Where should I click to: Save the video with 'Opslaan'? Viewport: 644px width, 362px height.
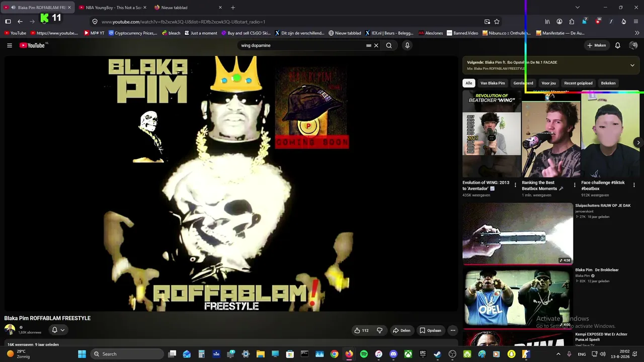pos(431,330)
